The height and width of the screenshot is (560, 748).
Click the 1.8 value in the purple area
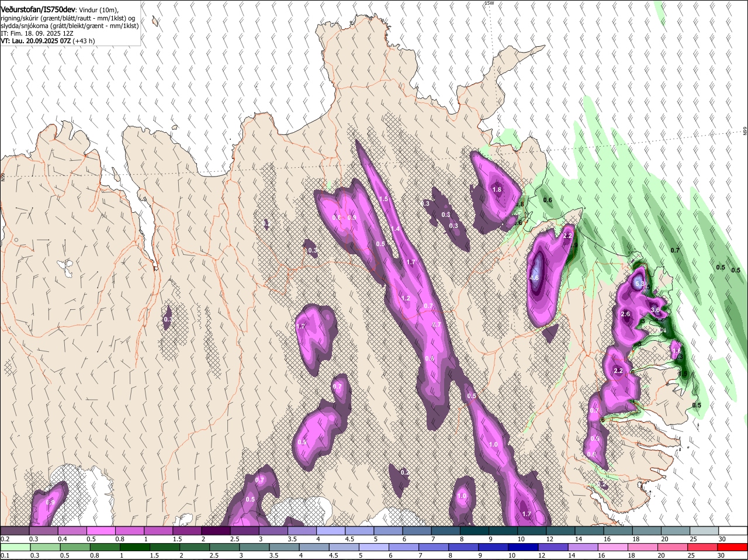[497, 190]
